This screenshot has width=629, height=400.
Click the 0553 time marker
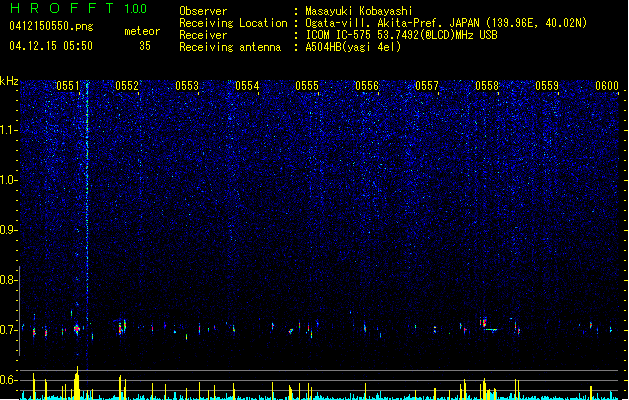(x=187, y=86)
